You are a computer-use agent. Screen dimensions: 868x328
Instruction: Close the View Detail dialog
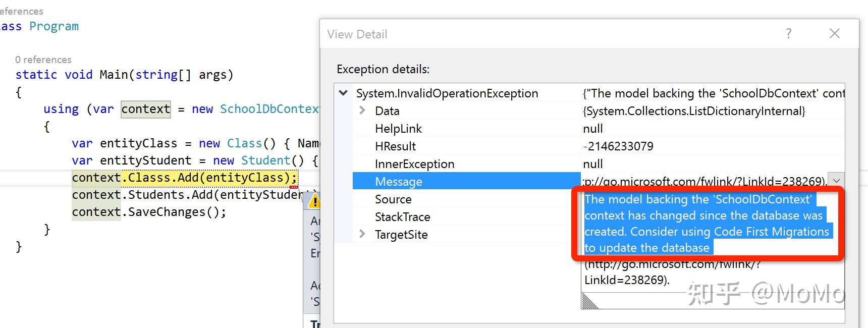tap(835, 34)
